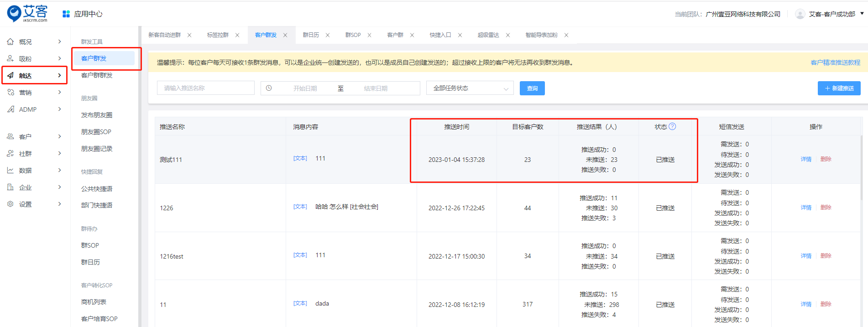Click the 数据 chart icon in sidebar

pyautogui.click(x=10, y=170)
